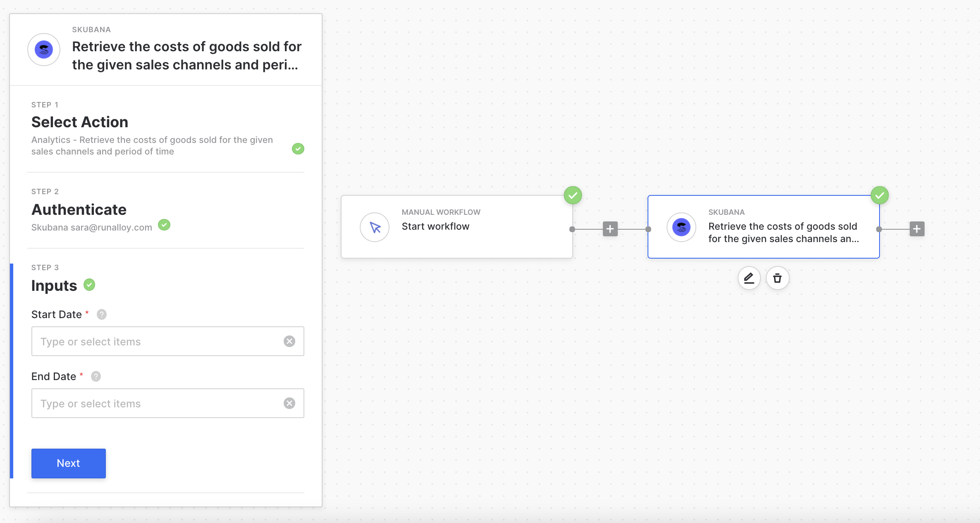Screen dimensions: 980x523
Task: Click green checkmark on Start workflow node
Action: [573, 195]
